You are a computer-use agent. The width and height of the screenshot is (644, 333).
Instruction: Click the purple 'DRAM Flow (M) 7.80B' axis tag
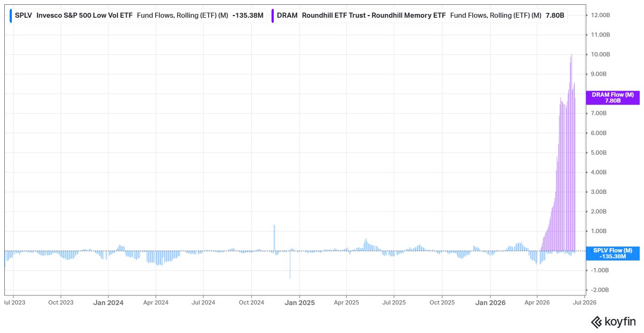click(x=612, y=98)
